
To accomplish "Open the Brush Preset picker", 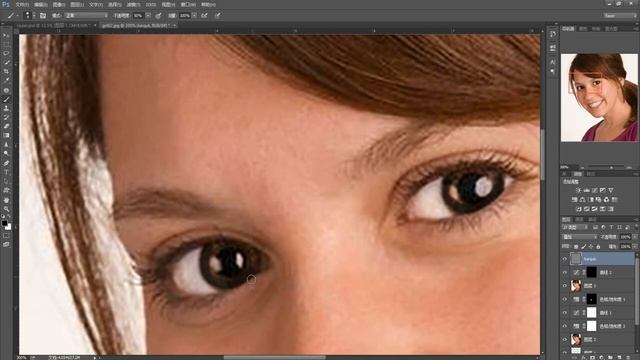I will [x=28, y=16].
